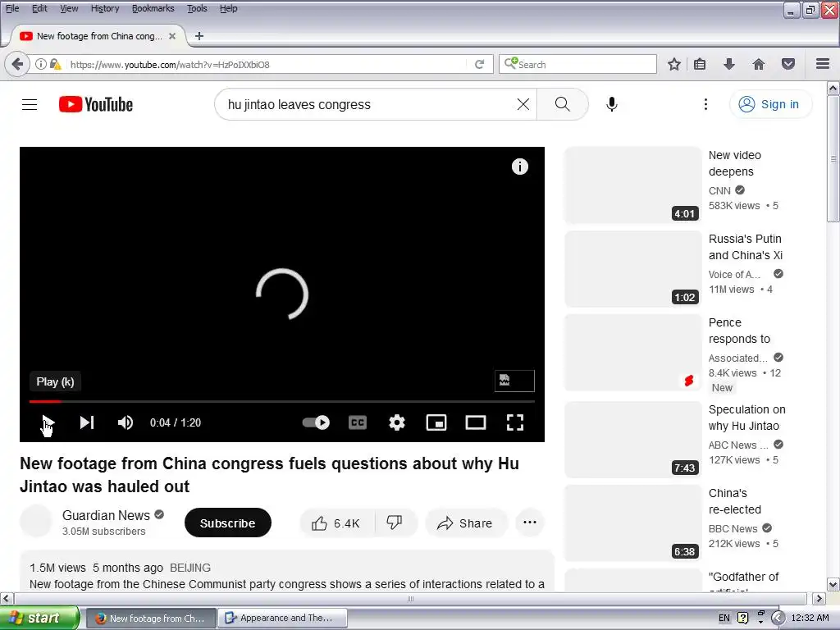Open the History menu

[104, 8]
